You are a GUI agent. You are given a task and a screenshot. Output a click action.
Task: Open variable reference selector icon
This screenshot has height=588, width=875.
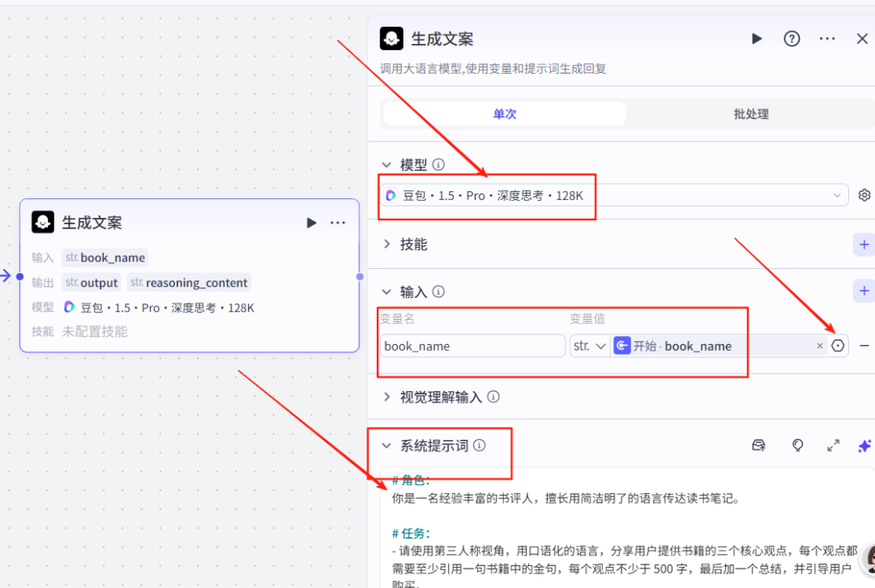pos(838,346)
